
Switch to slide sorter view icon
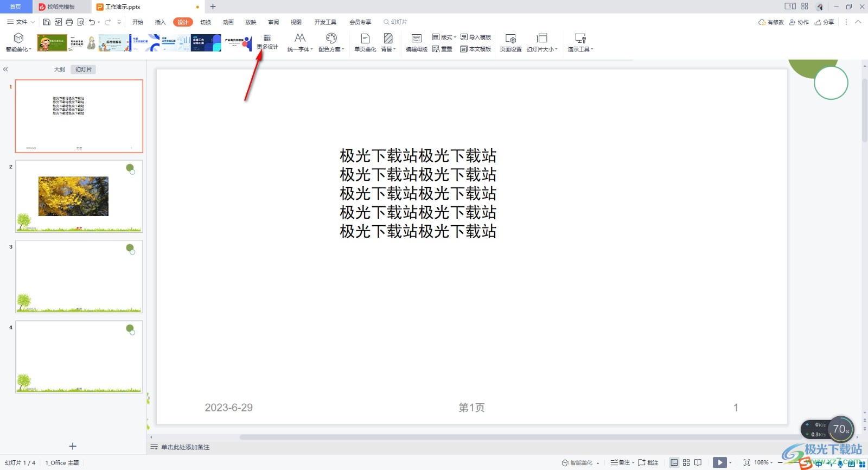686,462
